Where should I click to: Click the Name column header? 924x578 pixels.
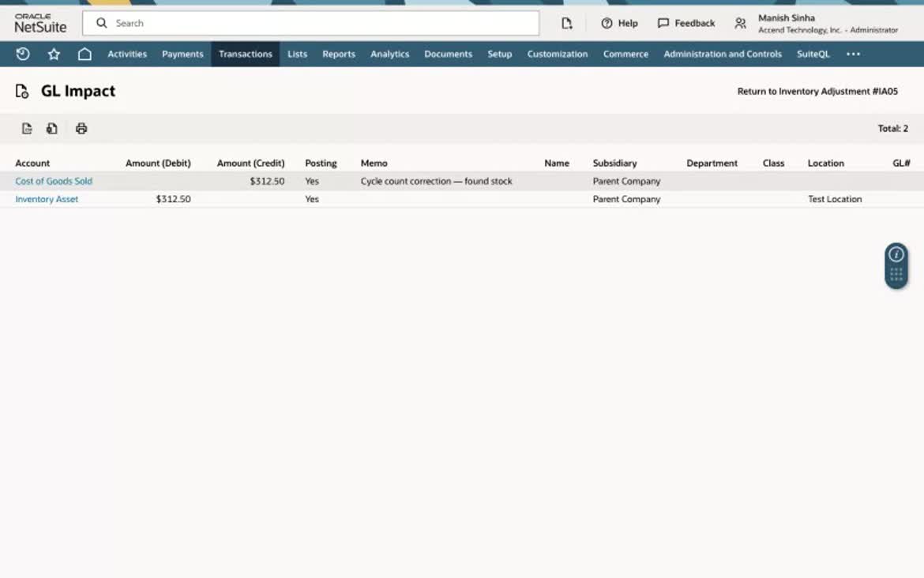point(557,163)
